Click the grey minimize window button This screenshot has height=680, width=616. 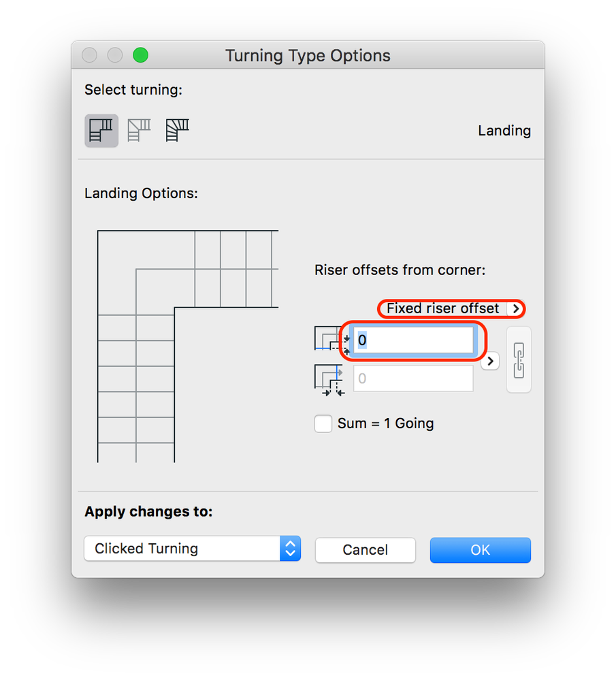tap(115, 55)
